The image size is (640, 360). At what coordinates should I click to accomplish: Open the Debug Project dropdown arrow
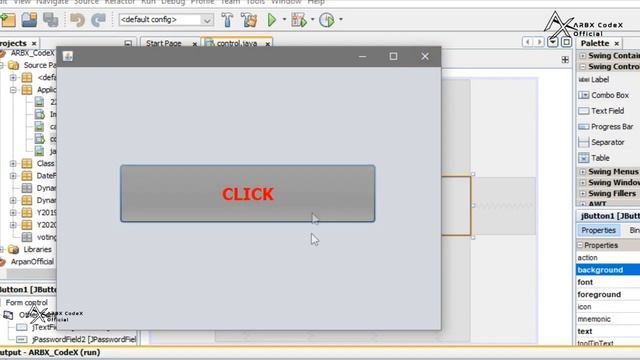click(313, 19)
